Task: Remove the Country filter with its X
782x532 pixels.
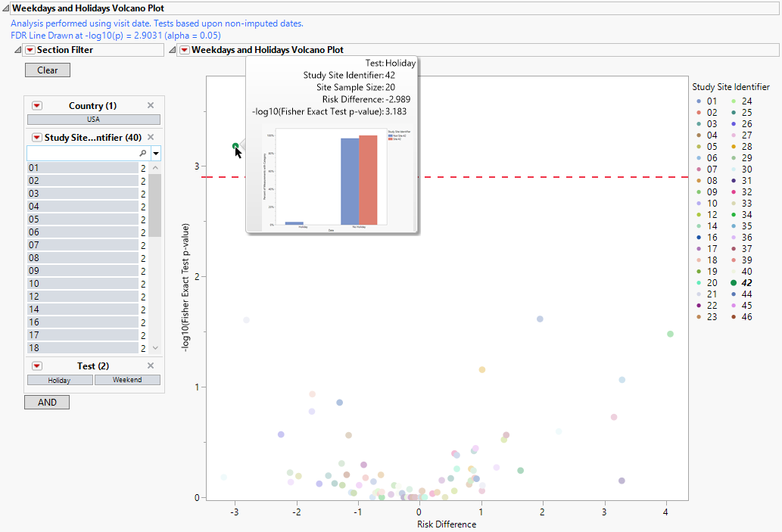Action: tap(150, 106)
